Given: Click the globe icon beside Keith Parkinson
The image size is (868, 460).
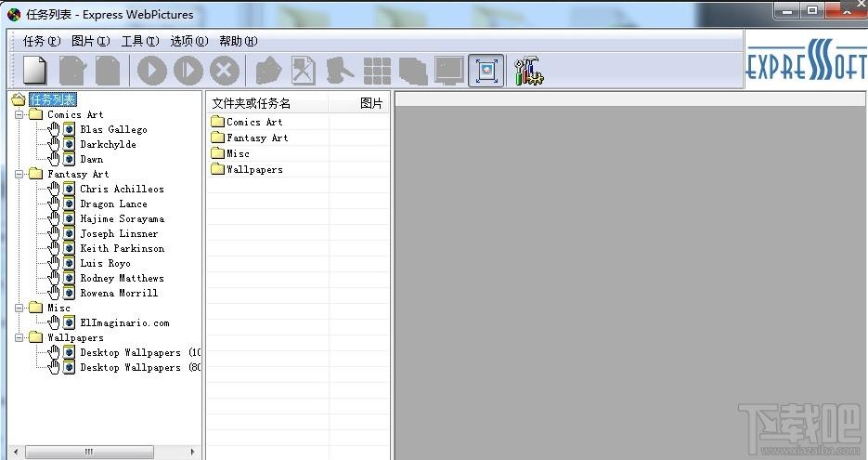Looking at the screenshot, I should pos(69,248).
